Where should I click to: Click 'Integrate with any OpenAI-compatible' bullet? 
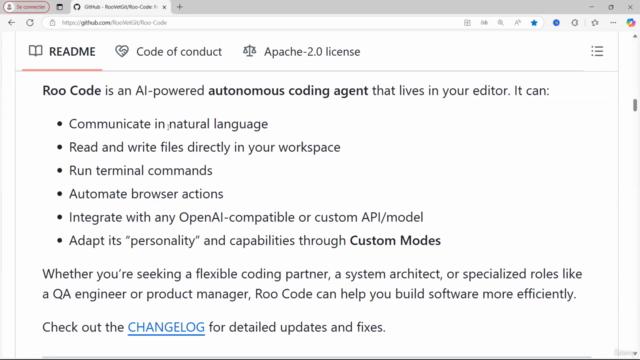(x=246, y=217)
